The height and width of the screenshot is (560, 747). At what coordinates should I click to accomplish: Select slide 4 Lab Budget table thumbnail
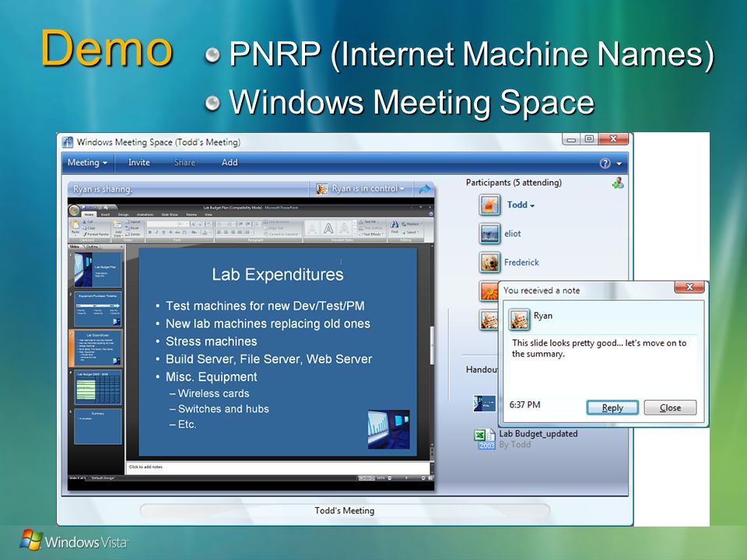(x=98, y=387)
